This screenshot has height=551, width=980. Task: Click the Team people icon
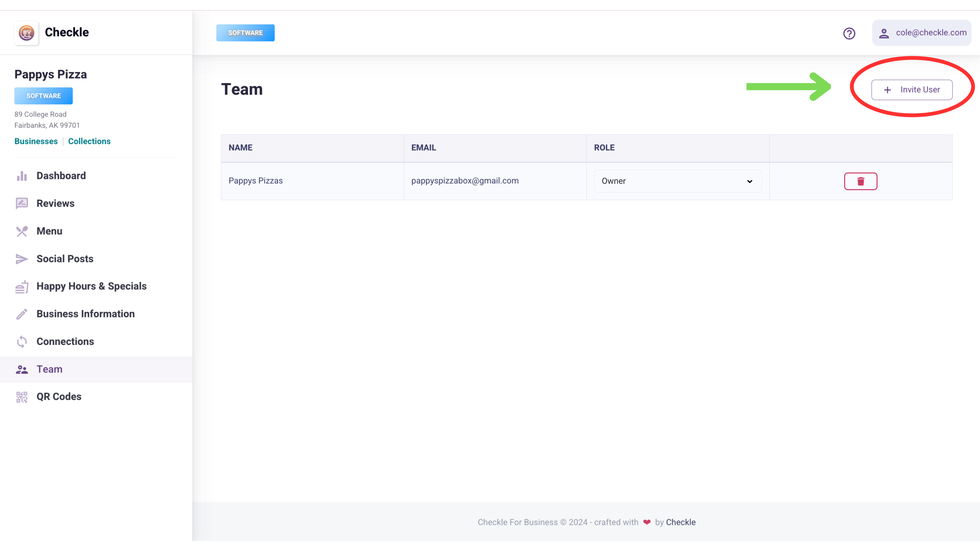coord(22,369)
